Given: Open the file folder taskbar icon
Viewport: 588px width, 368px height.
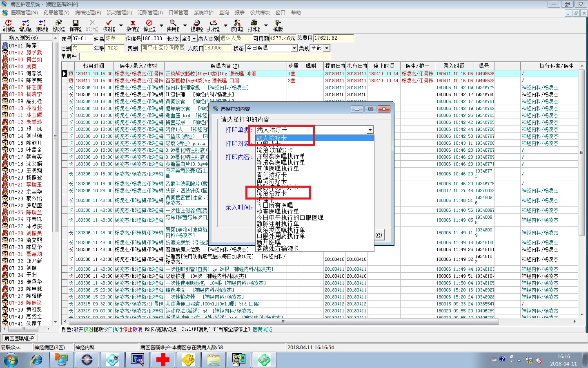Looking at the screenshot, I should click(x=213, y=360).
